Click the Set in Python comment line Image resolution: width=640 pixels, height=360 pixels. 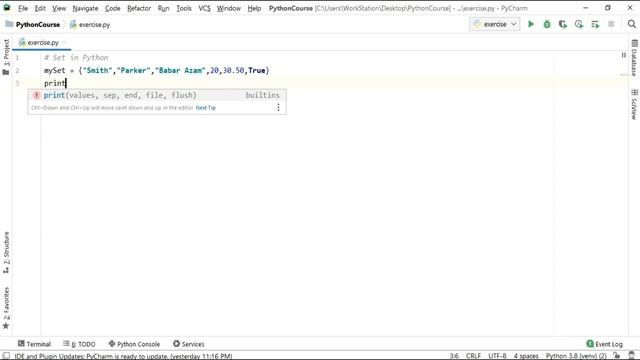point(76,58)
